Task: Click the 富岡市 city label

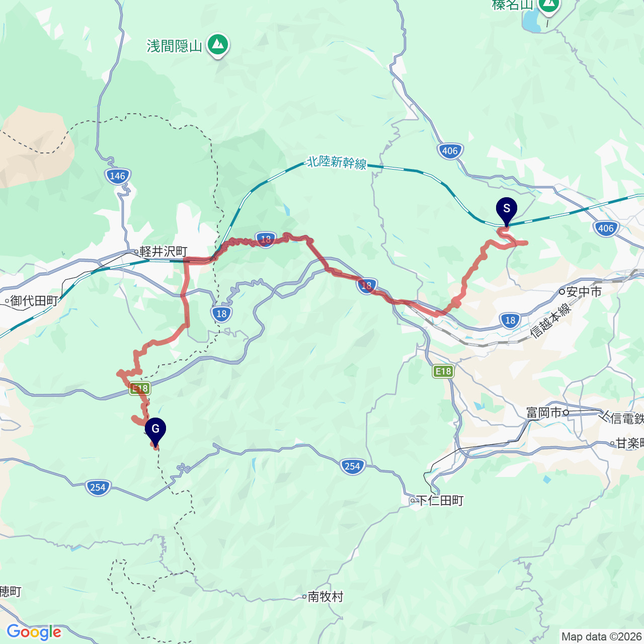Action: (x=544, y=413)
